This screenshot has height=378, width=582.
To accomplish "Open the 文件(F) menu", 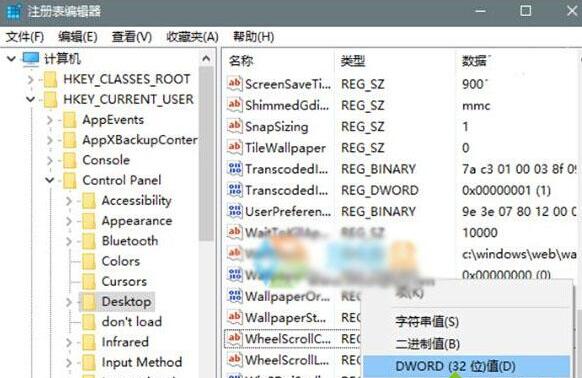I will pos(25,37).
